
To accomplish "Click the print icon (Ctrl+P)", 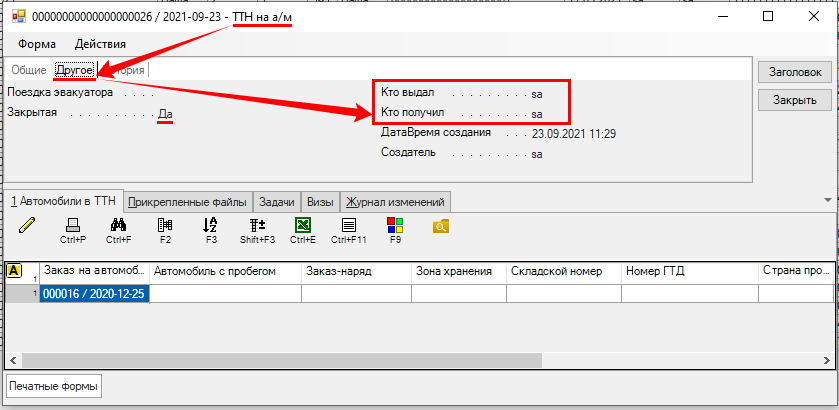I will point(72,226).
